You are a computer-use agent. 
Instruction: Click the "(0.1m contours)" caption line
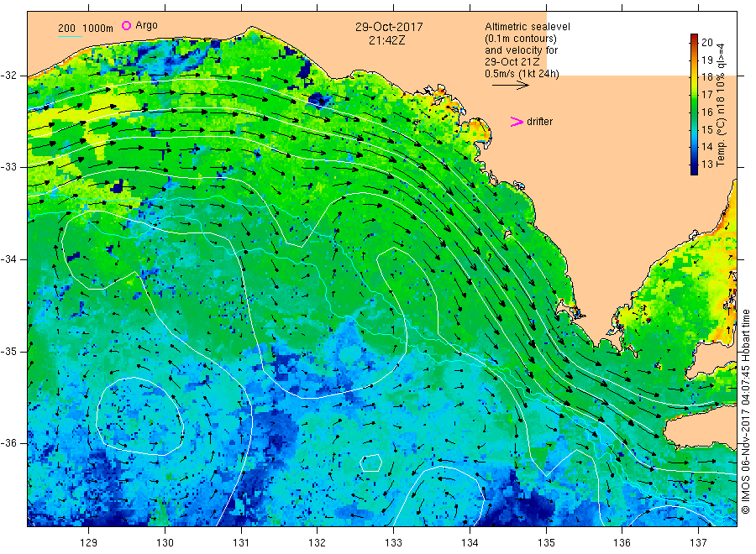pos(521,39)
